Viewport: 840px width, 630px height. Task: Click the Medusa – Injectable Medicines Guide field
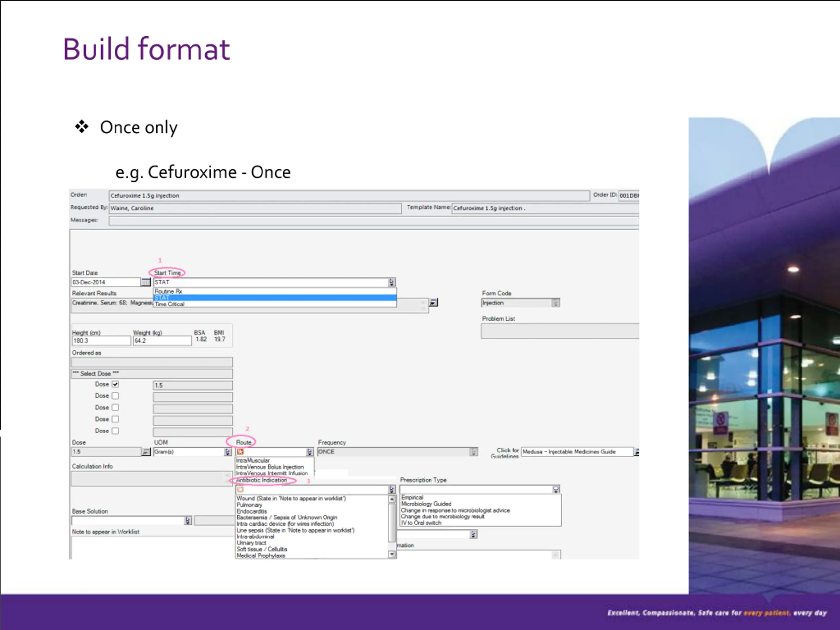tap(577, 452)
